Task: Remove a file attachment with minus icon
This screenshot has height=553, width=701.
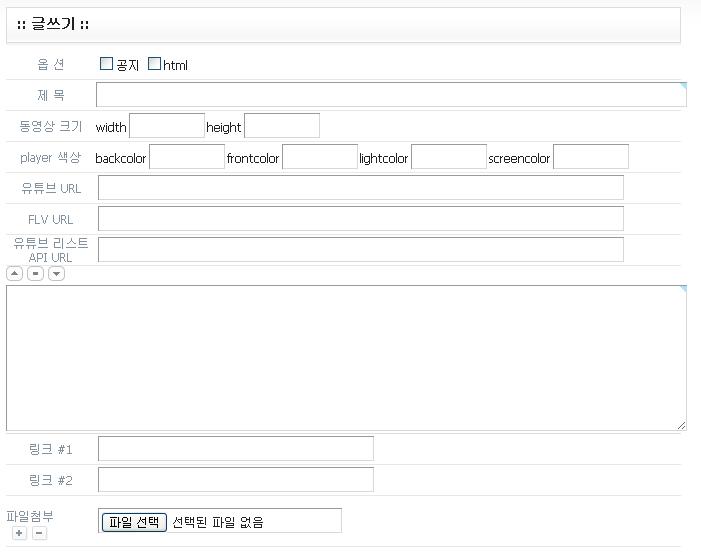Action: 39,533
